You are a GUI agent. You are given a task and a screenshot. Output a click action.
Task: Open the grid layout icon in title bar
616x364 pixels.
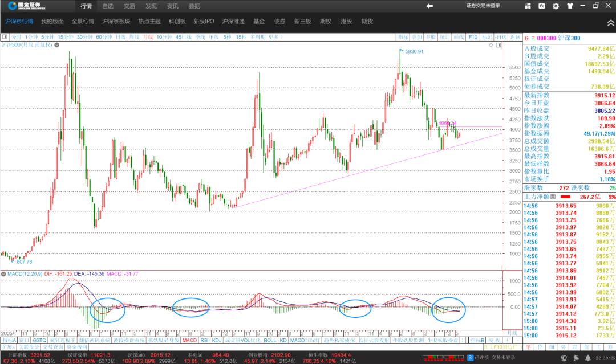click(528, 6)
